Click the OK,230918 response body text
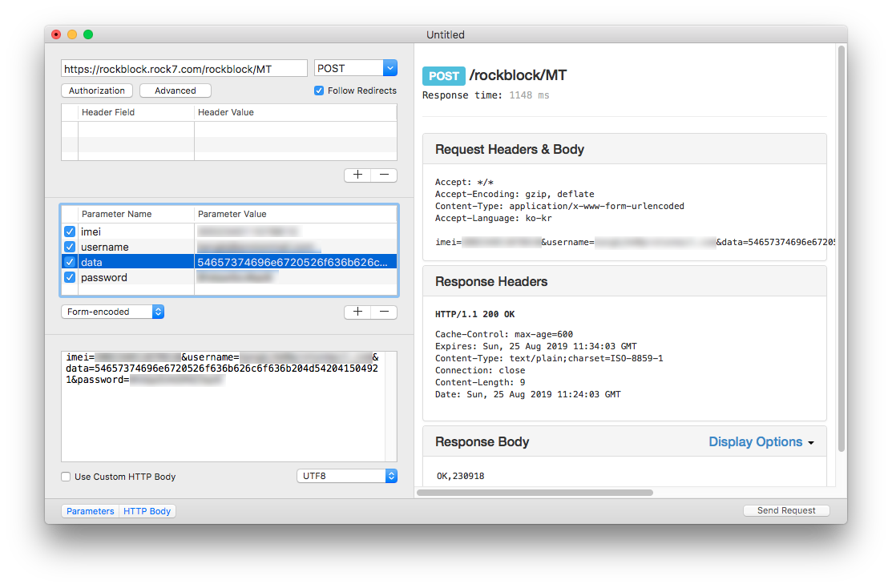 (x=460, y=476)
